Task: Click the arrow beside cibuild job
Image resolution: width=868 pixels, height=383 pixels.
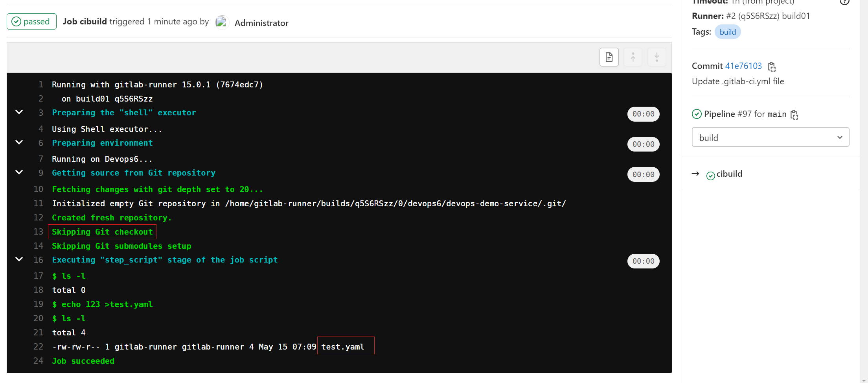Action: [695, 174]
